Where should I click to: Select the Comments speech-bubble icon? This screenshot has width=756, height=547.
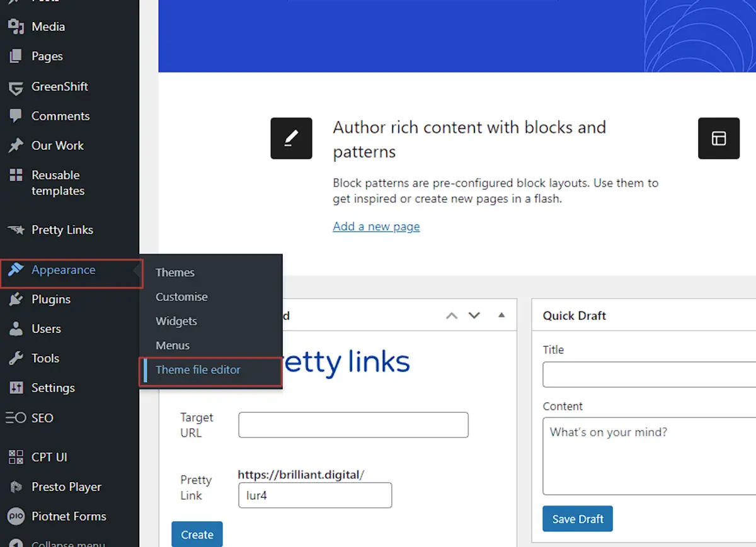click(x=16, y=116)
